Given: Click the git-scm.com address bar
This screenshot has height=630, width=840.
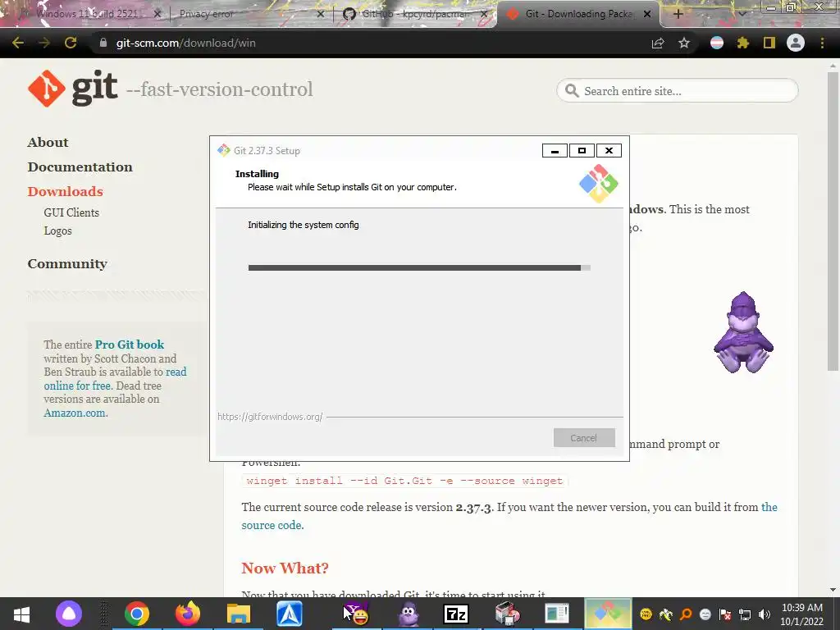Looking at the screenshot, I should (370, 43).
